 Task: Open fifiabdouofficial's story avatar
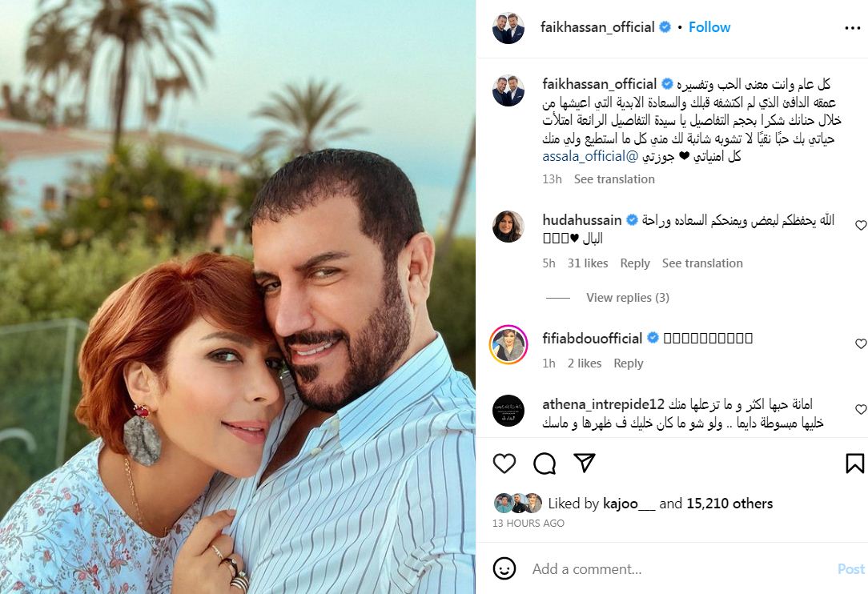click(508, 344)
